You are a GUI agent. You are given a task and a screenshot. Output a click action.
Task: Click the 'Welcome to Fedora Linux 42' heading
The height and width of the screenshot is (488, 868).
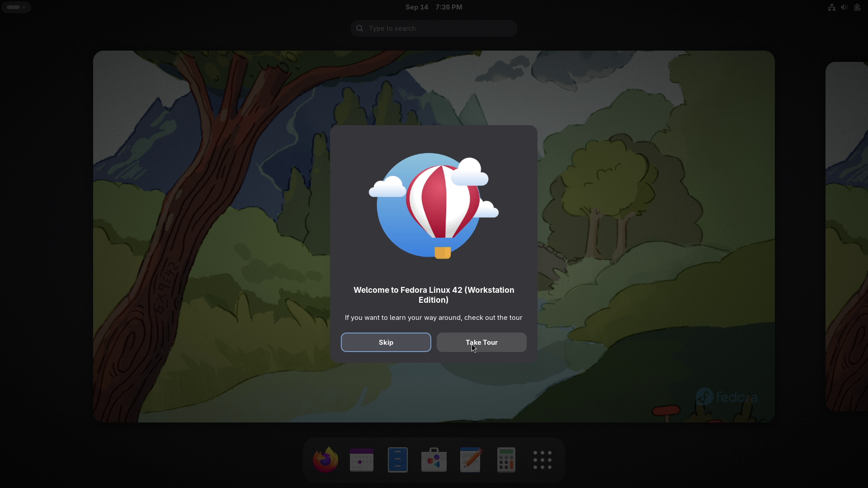[x=434, y=295]
